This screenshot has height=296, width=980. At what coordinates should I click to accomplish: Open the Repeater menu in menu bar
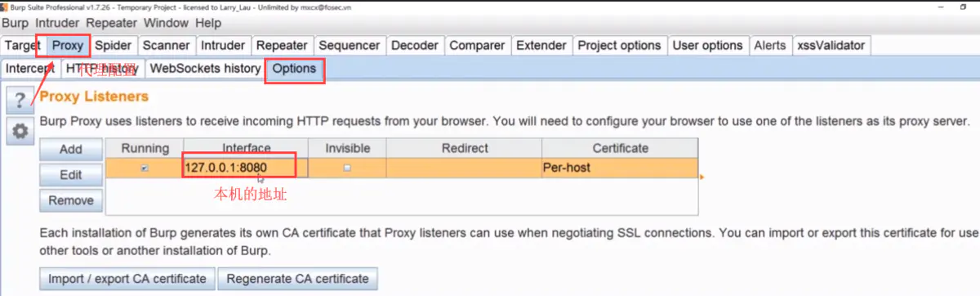click(x=112, y=24)
